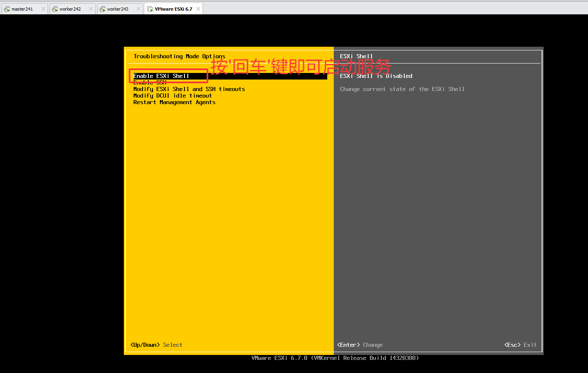Image resolution: width=588 pixels, height=373 pixels.
Task: Close the worker243 tab
Action: pyautogui.click(x=138, y=9)
